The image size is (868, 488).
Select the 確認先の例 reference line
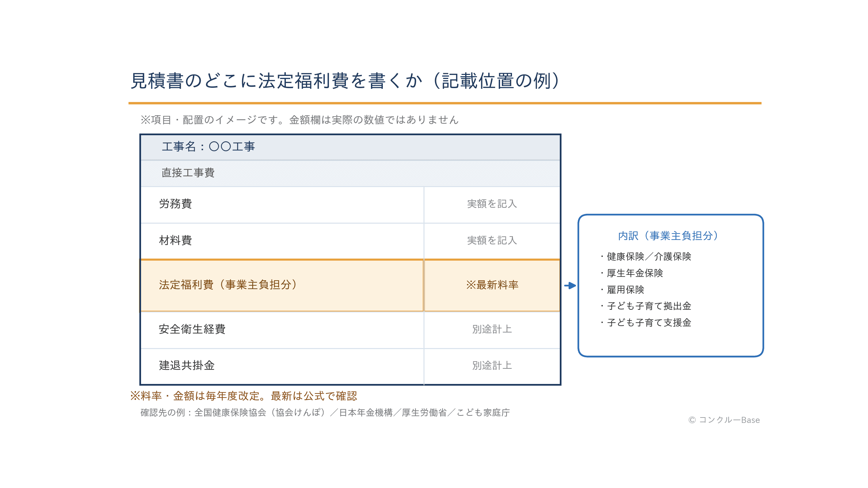[325, 413]
